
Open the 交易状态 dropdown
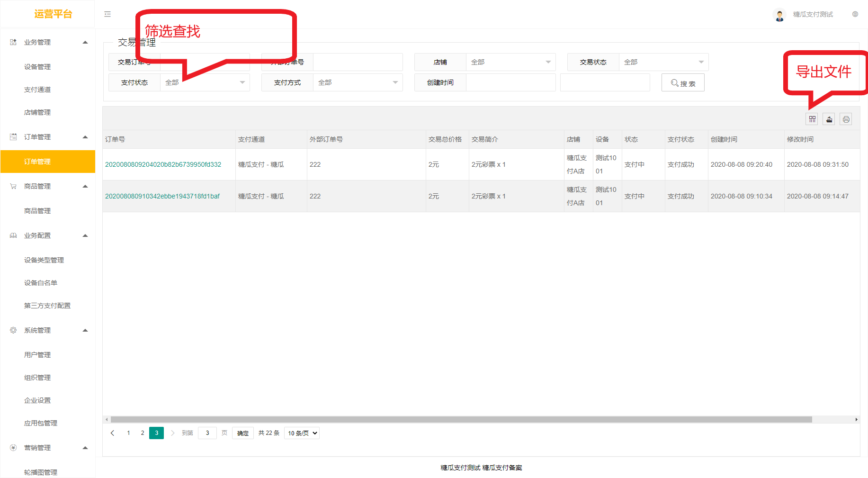click(x=663, y=62)
